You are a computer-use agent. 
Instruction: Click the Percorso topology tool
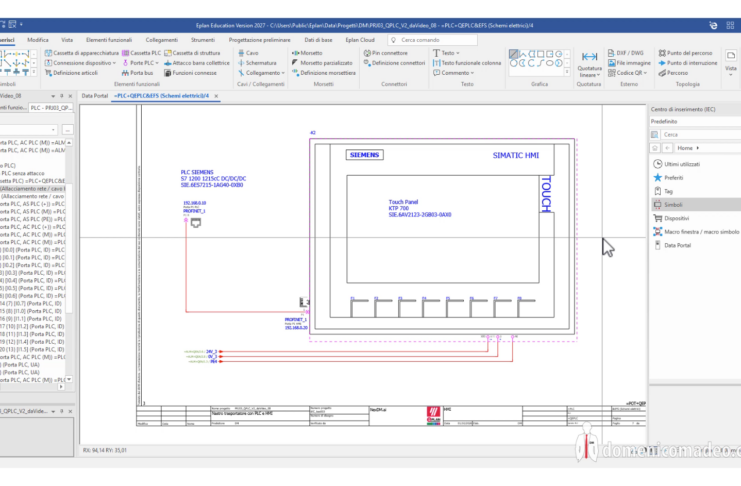point(673,73)
